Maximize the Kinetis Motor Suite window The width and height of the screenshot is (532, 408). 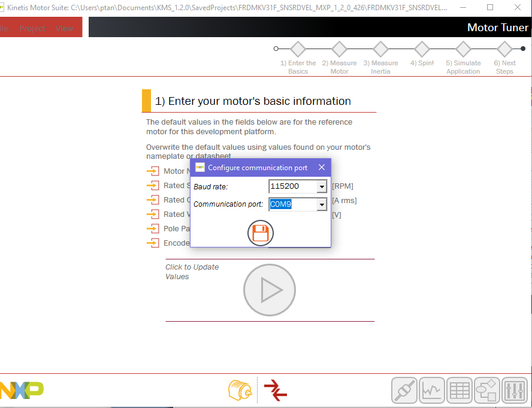(x=490, y=7)
